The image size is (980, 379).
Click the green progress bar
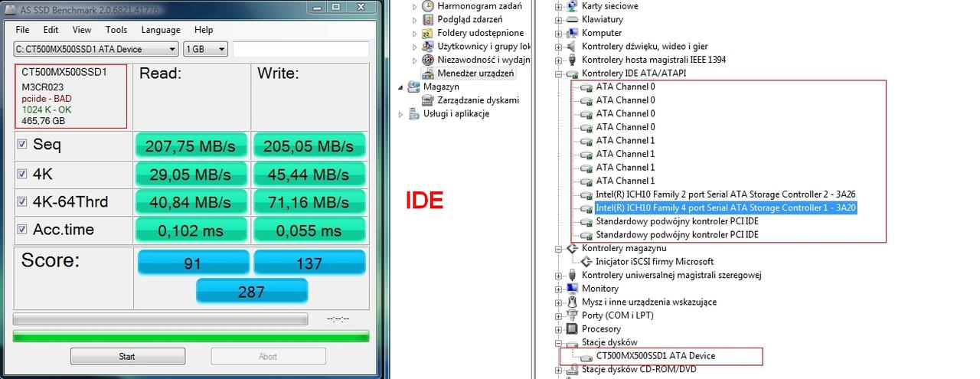click(191, 336)
